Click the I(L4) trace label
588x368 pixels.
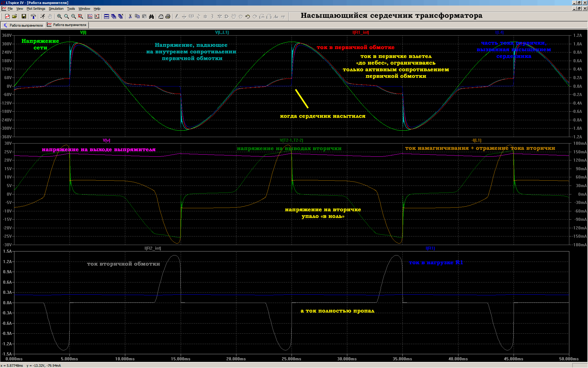[499, 32]
